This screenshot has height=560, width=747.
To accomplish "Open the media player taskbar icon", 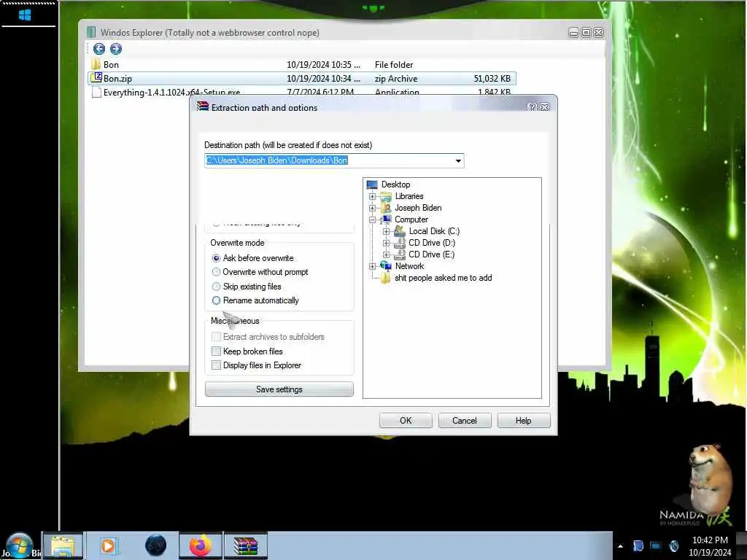I will [108, 545].
